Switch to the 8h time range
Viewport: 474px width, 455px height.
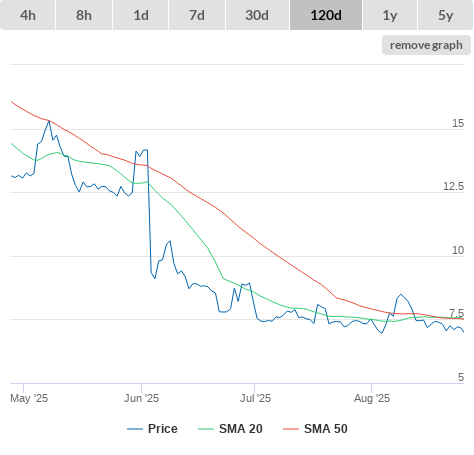(x=84, y=15)
